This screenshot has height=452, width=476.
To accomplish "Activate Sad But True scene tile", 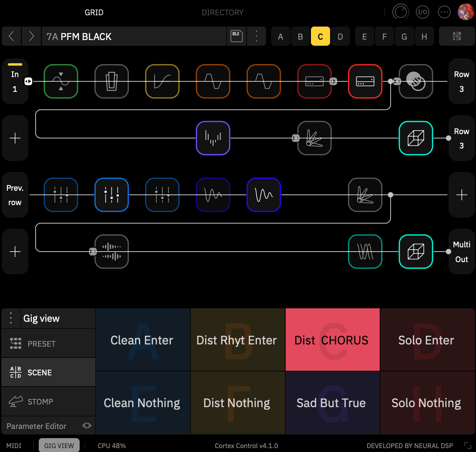I will 332,403.
